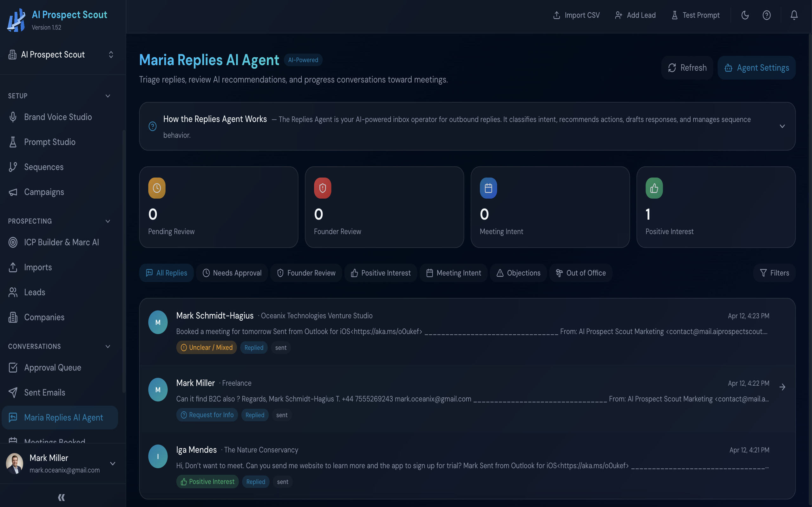Open notifications with the bell icon
The image size is (812, 507).
coord(794,15)
